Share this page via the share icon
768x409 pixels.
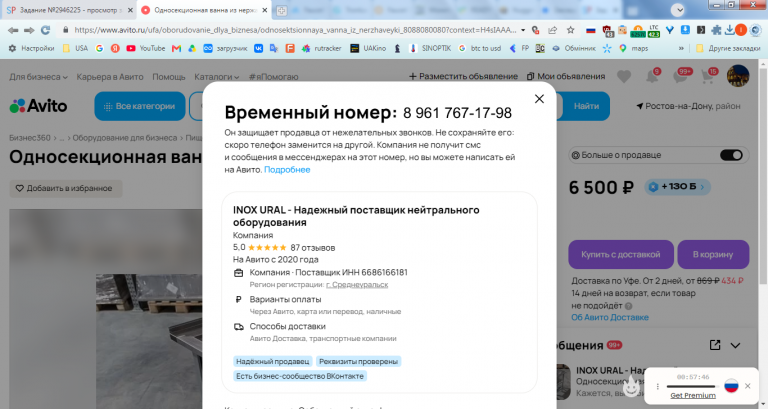point(552,30)
